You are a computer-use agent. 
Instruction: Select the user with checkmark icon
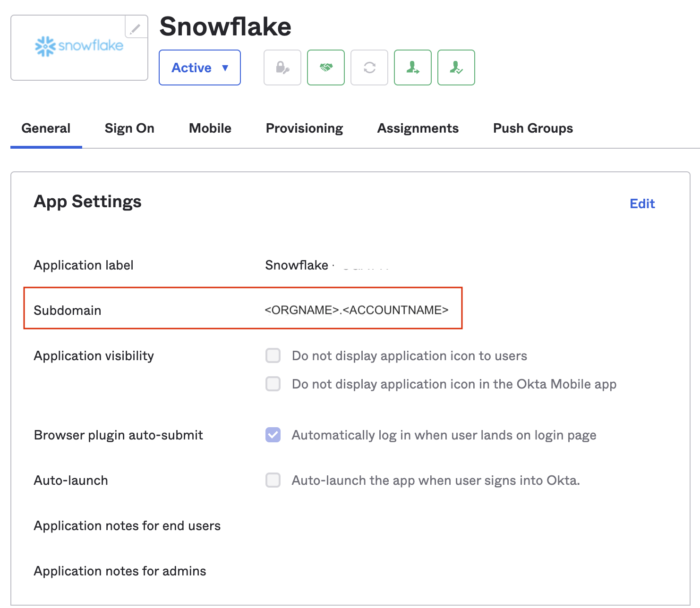tap(456, 68)
